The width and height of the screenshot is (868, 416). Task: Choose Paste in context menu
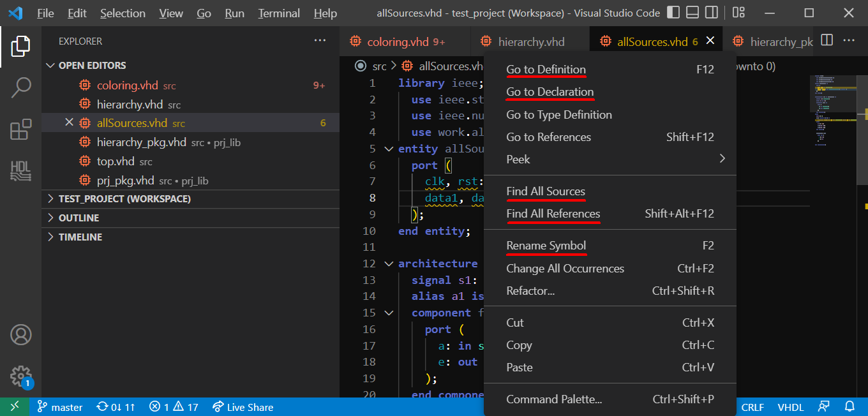click(x=610, y=368)
